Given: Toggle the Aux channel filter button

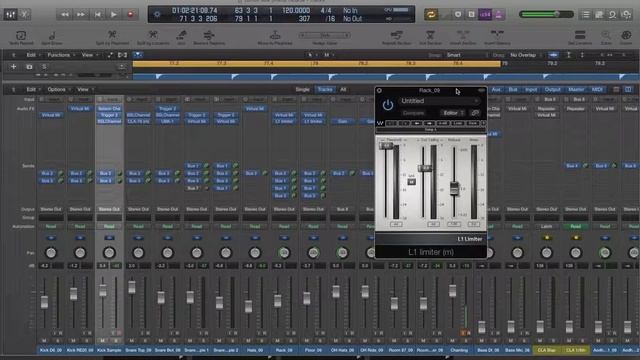Looking at the screenshot, I should (x=496, y=89).
